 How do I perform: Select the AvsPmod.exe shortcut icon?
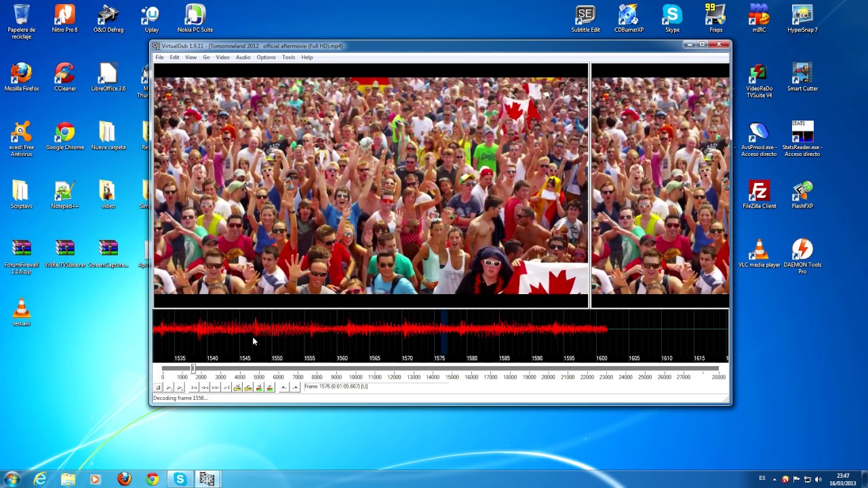[759, 140]
